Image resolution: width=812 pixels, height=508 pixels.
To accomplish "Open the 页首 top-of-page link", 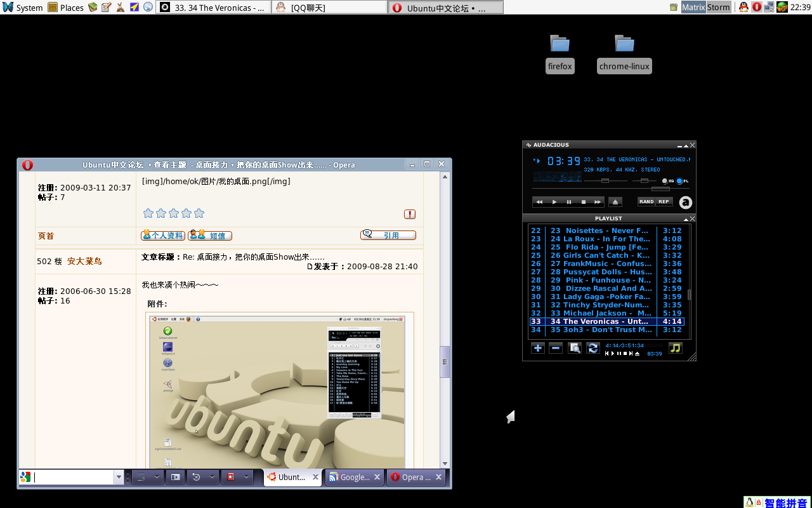I will point(46,236).
